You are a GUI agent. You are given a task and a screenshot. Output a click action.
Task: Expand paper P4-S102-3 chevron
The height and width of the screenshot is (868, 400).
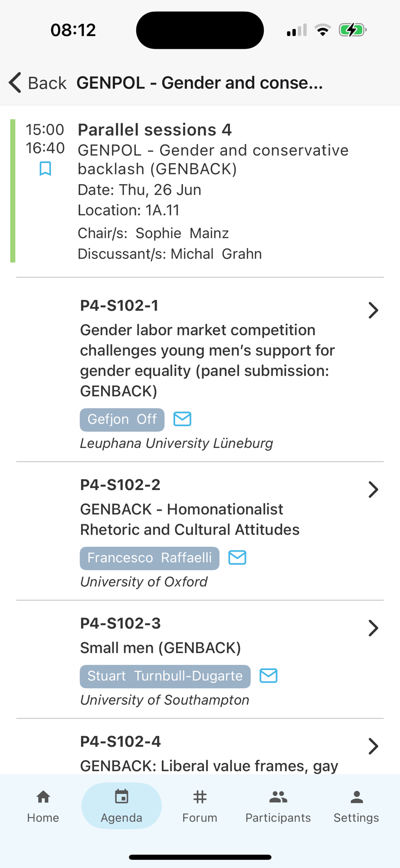click(x=373, y=628)
